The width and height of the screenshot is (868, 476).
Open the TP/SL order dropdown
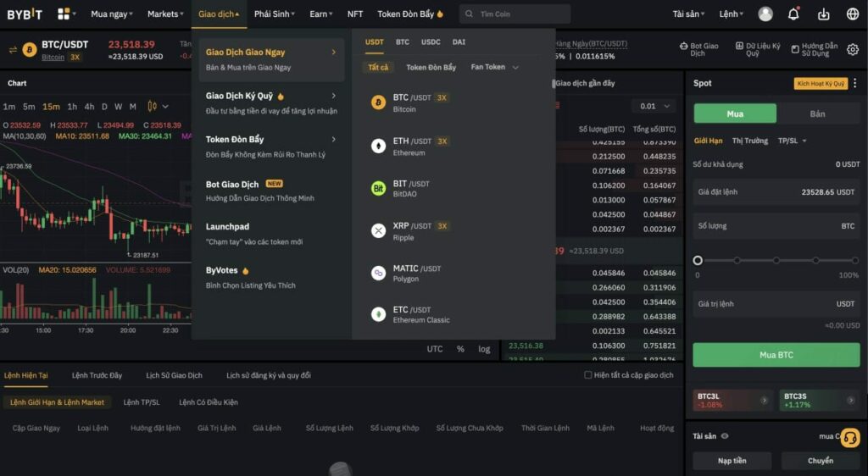click(792, 141)
